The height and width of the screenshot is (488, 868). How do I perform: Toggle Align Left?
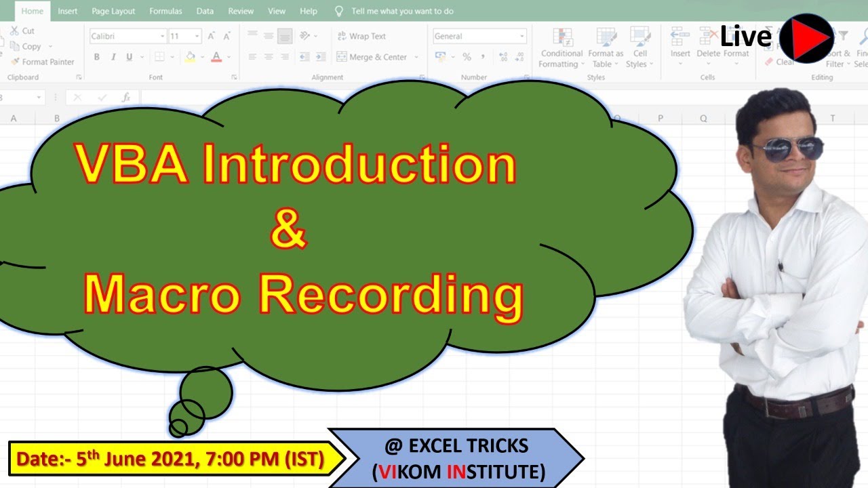252,57
